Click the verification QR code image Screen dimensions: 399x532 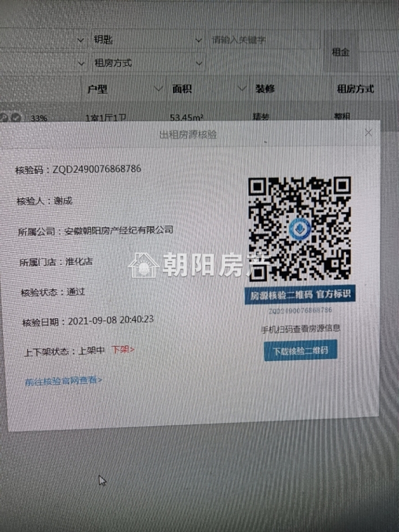pyautogui.click(x=300, y=229)
